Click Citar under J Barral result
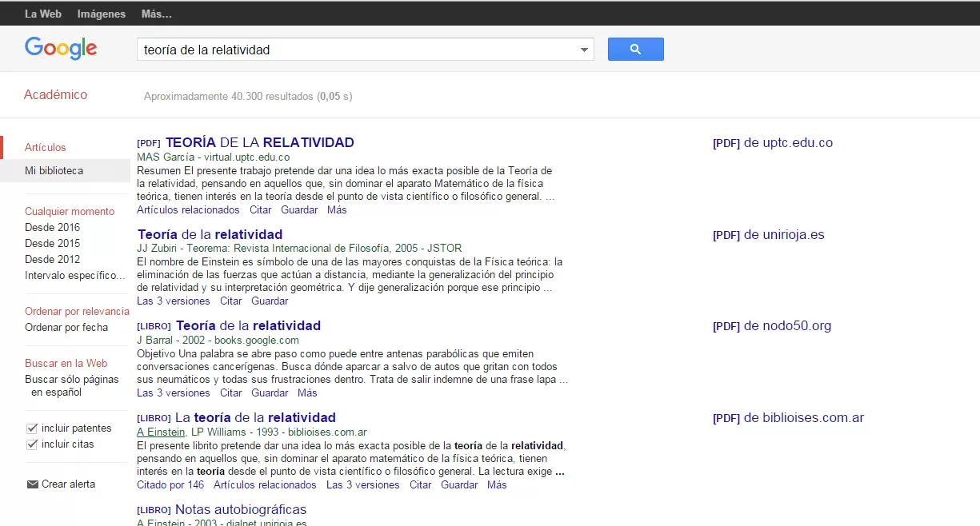 pyautogui.click(x=231, y=393)
